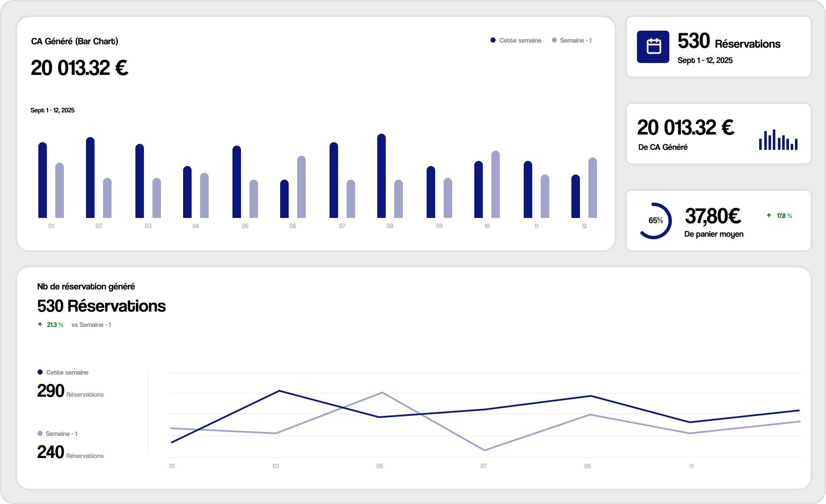
Task: Click the 65% circular progress ring
Action: pos(656,220)
